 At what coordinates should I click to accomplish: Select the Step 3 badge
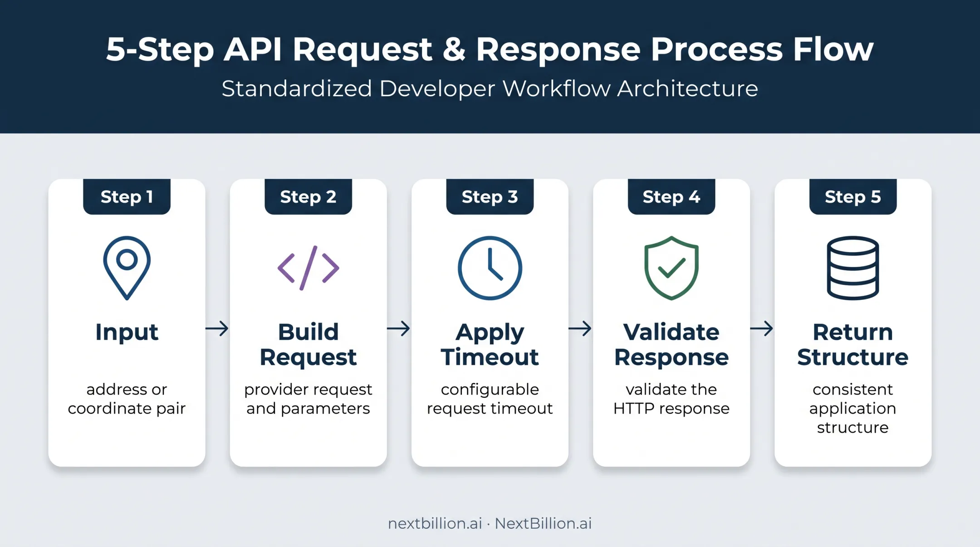pyautogui.click(x=490, y=196)
